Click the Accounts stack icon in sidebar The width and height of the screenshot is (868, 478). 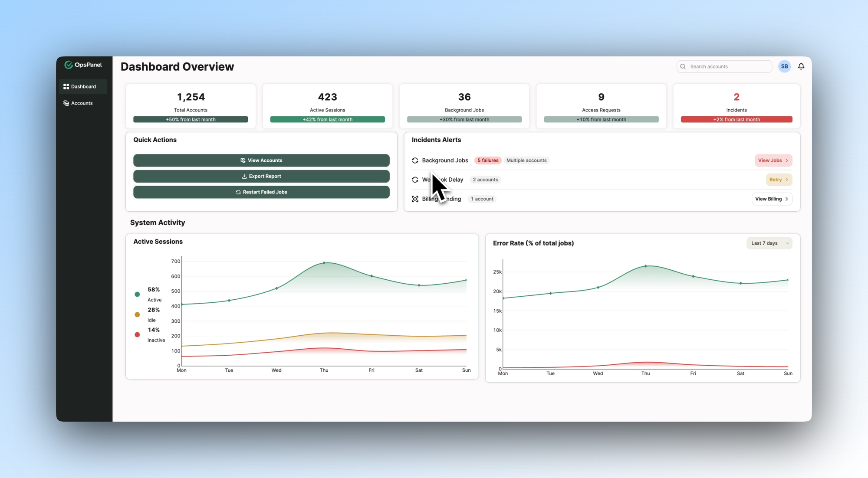click(x=66, y=103)
